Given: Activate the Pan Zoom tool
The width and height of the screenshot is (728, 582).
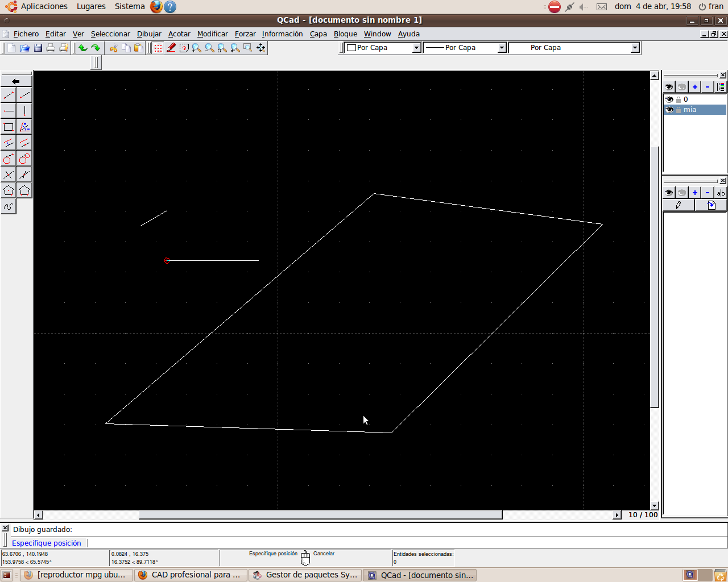Looking at the screenshot, I should (260, 48).
